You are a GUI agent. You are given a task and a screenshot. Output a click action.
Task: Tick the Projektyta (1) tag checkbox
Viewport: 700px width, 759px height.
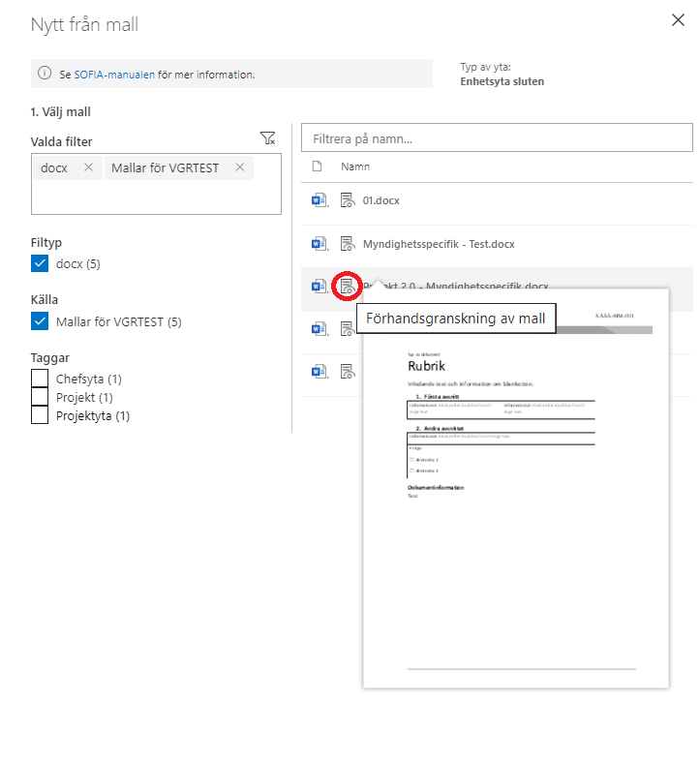pos(40,415)
